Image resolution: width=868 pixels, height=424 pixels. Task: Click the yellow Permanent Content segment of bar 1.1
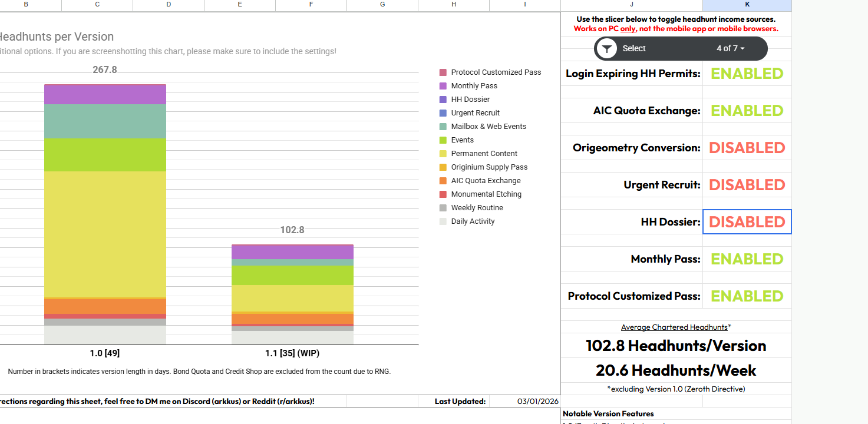[x=292, y=298]
